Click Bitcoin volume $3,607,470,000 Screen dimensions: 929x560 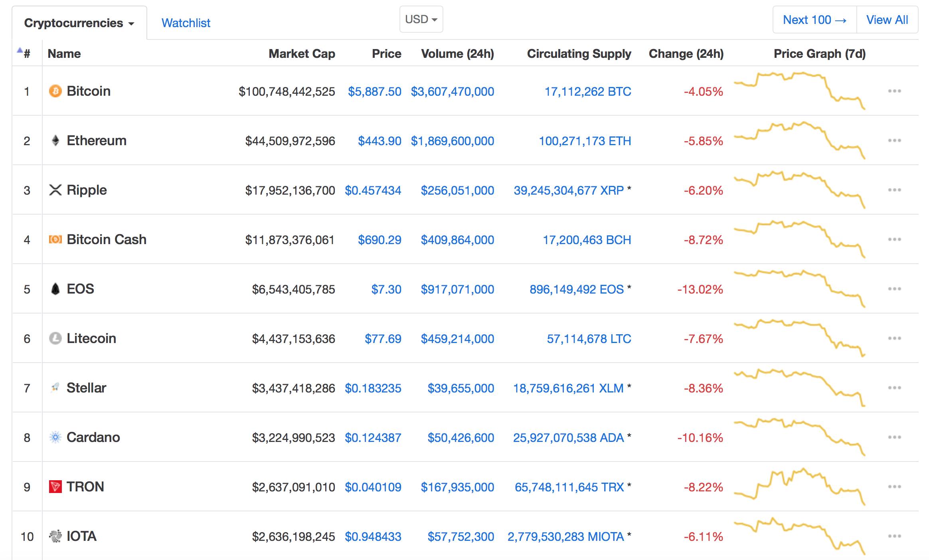(x=453, y=91)
